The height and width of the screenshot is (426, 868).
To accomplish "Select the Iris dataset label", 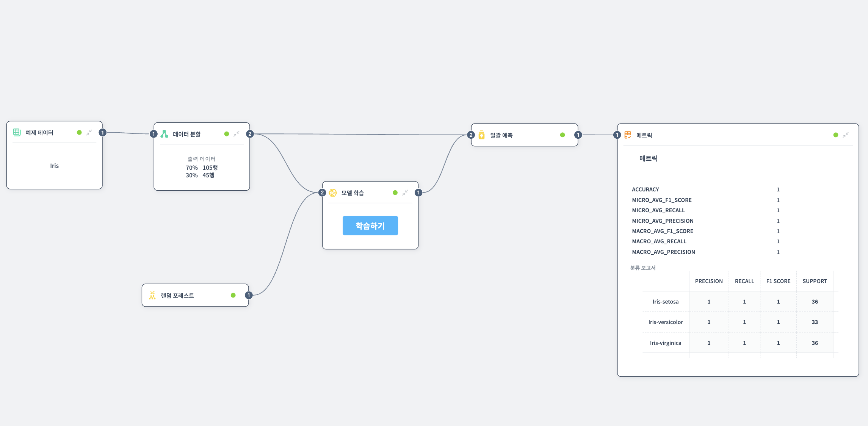I will (x=54, y=166).
